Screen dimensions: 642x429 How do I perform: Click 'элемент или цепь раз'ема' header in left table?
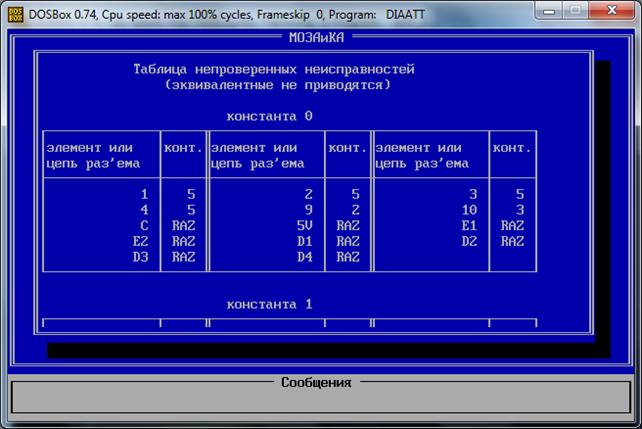pyautogui.click(x=93, y=156)
